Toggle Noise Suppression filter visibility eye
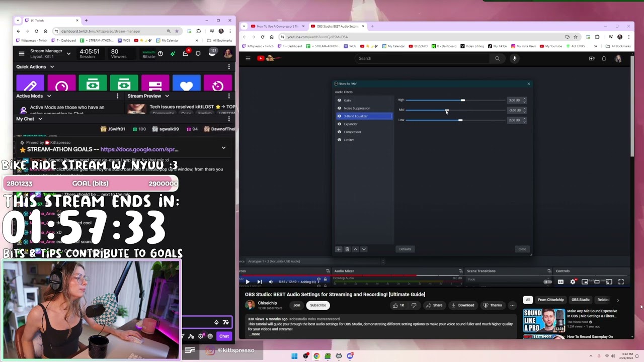 click(339, 108)
